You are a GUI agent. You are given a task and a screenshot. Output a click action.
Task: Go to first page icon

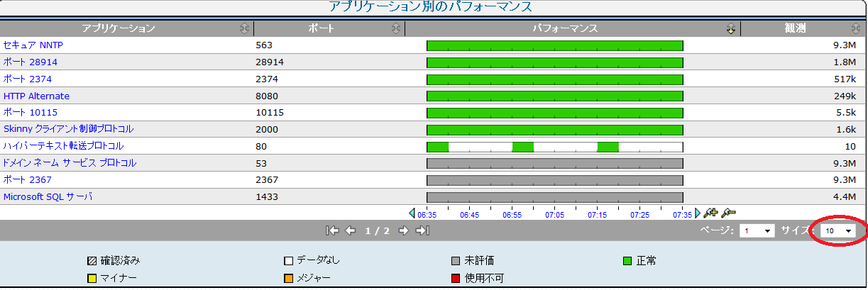click(x=332, y=230)
